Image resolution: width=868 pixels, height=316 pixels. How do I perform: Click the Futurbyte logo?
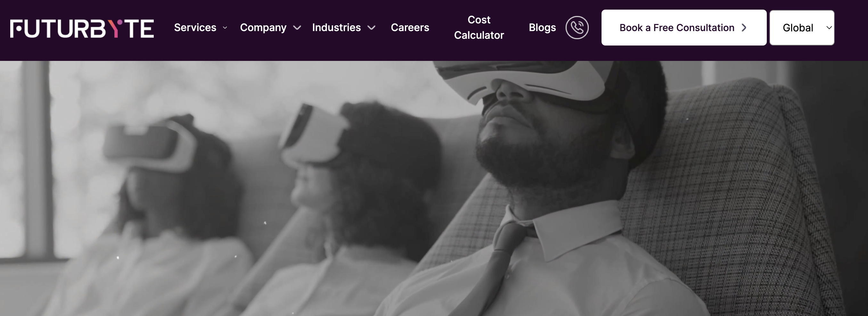coord(82,28)
